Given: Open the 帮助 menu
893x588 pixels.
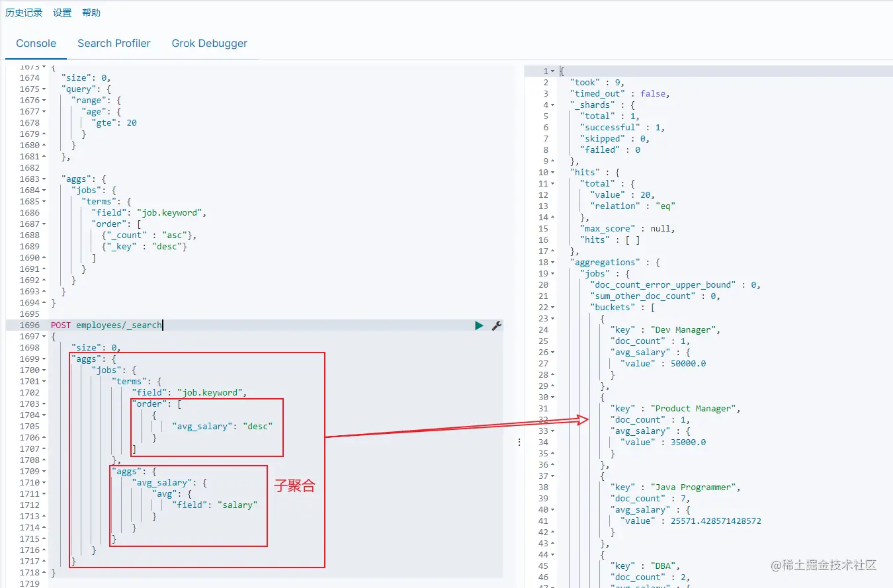Looking at the screenshot, I should click(91, 13).
